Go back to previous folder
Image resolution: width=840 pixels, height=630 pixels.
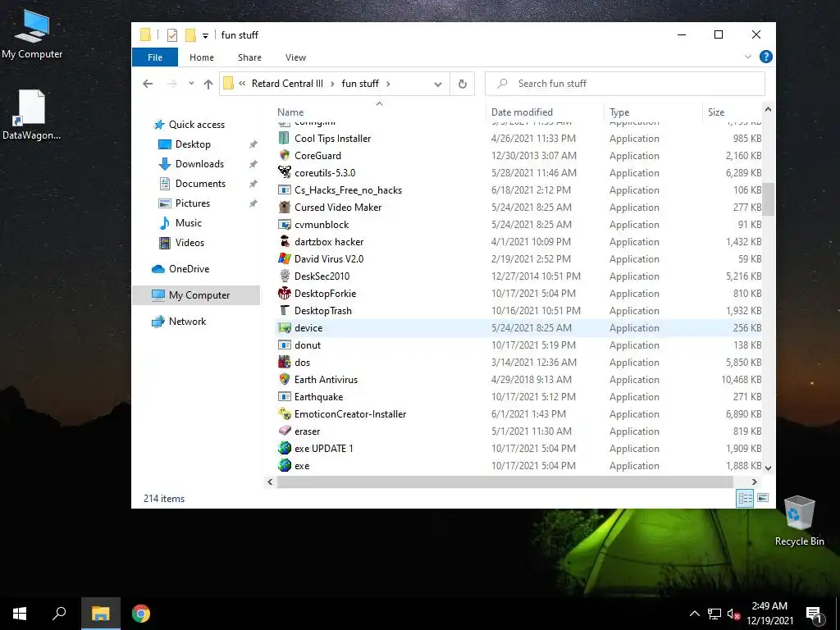(148, 84)
